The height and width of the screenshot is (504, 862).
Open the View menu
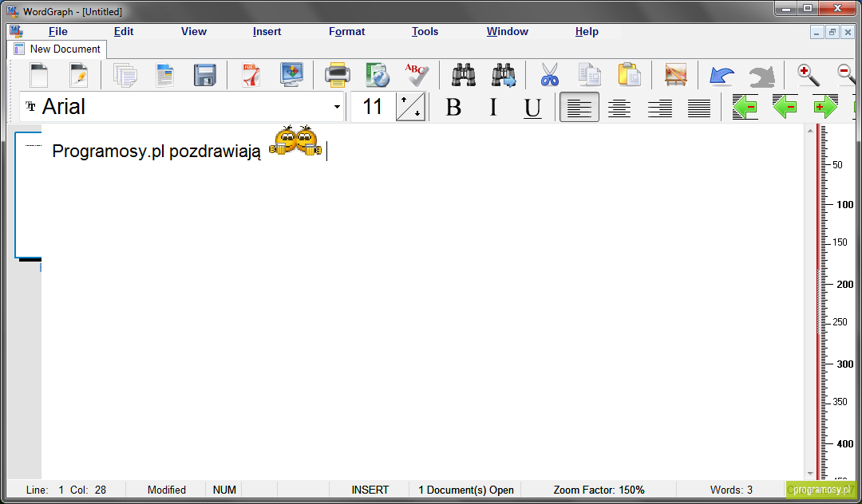(x=194, y=31)
